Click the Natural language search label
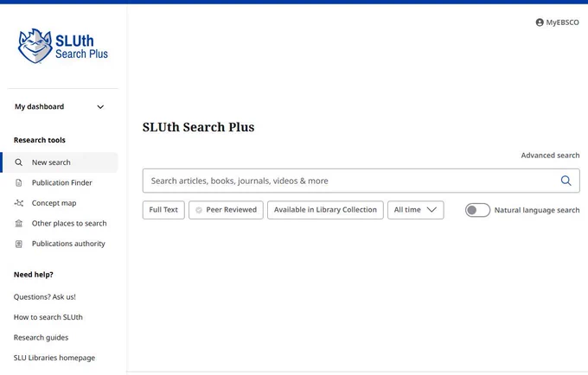Image resolution: width=588 pixels, height=375 pixels. pos(537,210)
